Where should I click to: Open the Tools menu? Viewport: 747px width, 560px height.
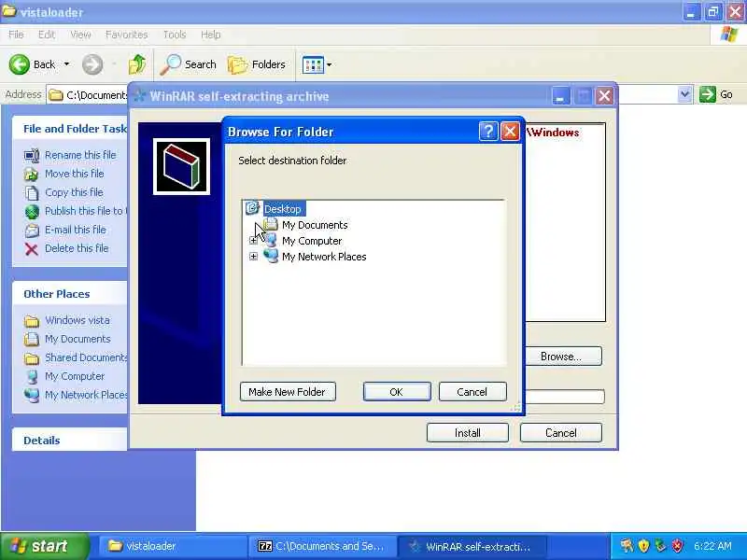pyautogui.click(x=175, y=35)
